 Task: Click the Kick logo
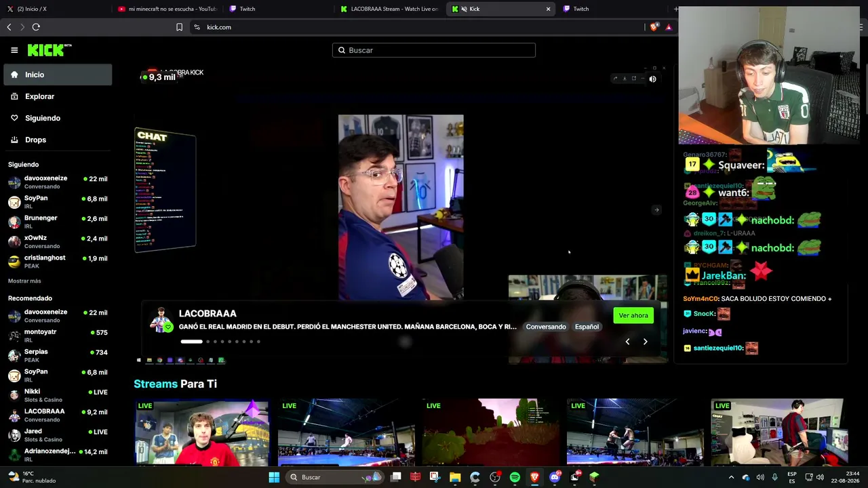point(50,50)
